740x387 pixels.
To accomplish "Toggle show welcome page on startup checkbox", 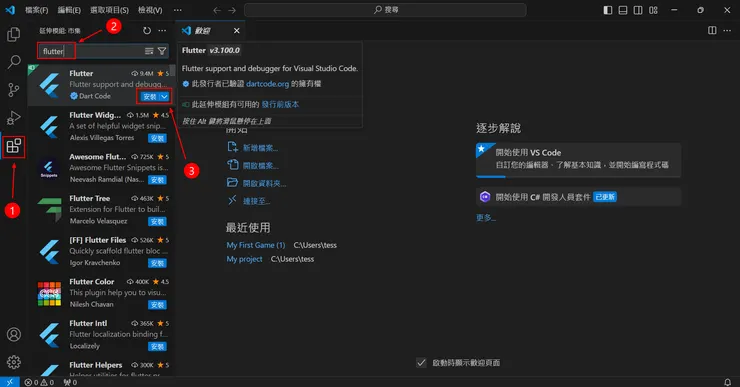I will click(x=421, y=362).
